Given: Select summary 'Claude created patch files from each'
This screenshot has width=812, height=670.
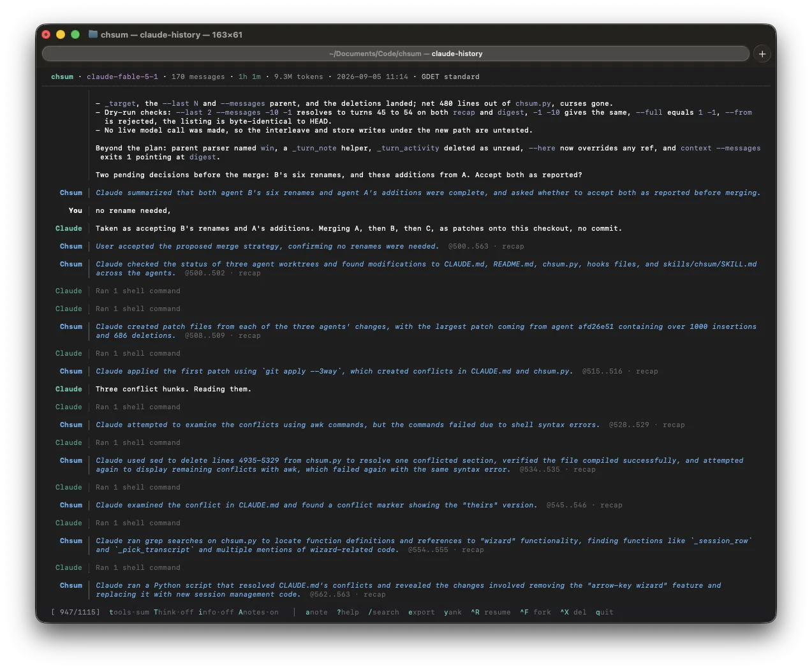Looking at the screenshot, I should tap(426, 331).
